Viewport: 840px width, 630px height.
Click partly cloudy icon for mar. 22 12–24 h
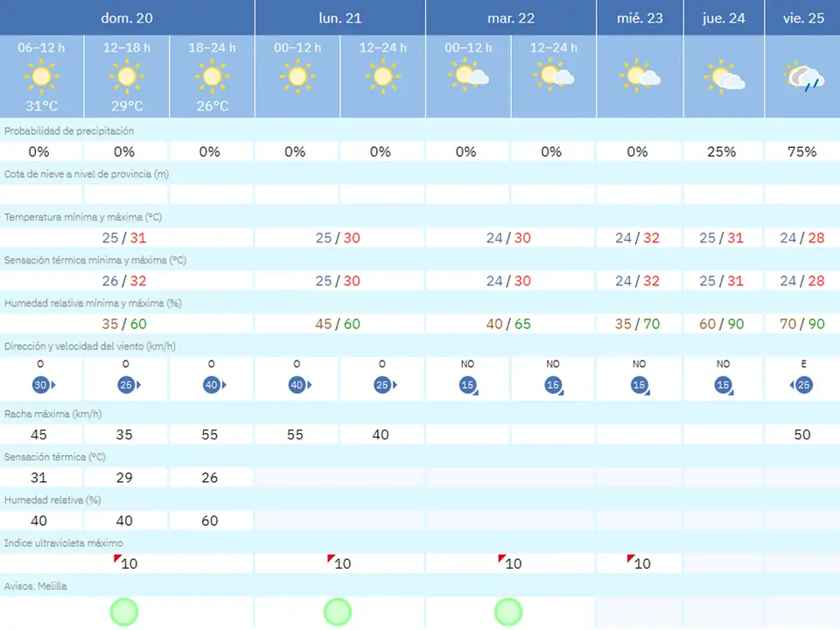553,75
